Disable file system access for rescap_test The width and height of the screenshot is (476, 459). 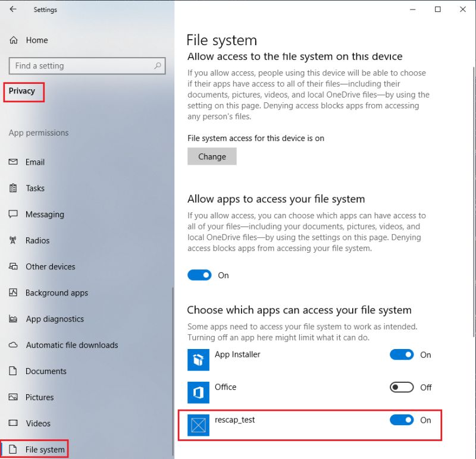click(402, 420)
